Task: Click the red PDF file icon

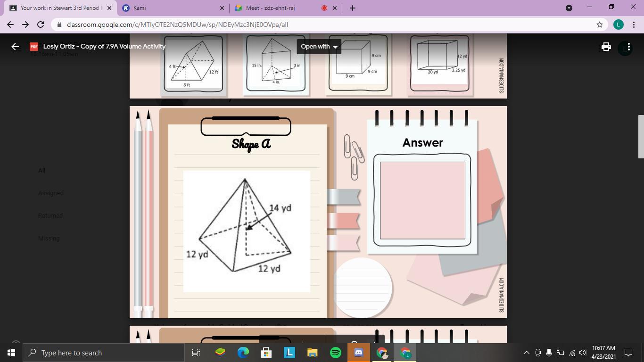Action: tap(33, 46)
